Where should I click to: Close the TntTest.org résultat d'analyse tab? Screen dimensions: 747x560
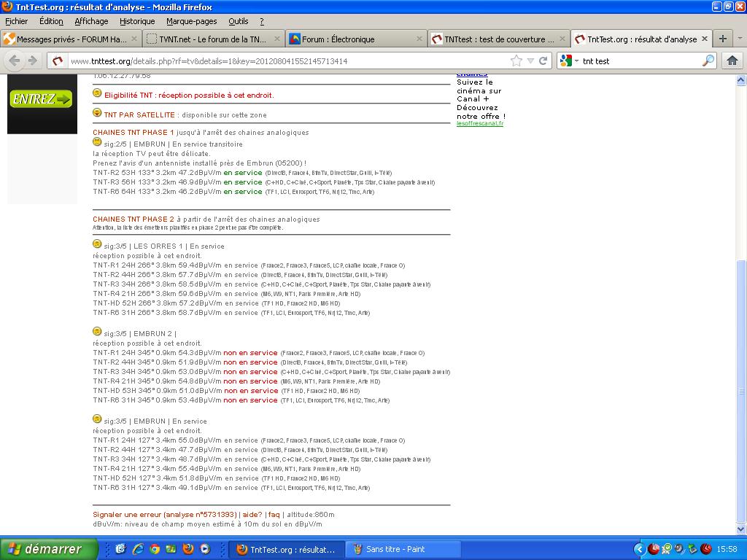click(705, 39)
